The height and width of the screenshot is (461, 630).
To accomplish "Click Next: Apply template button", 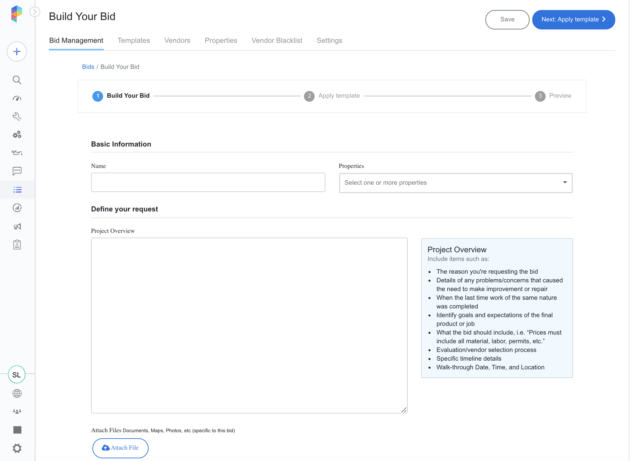I will (573, 20).
